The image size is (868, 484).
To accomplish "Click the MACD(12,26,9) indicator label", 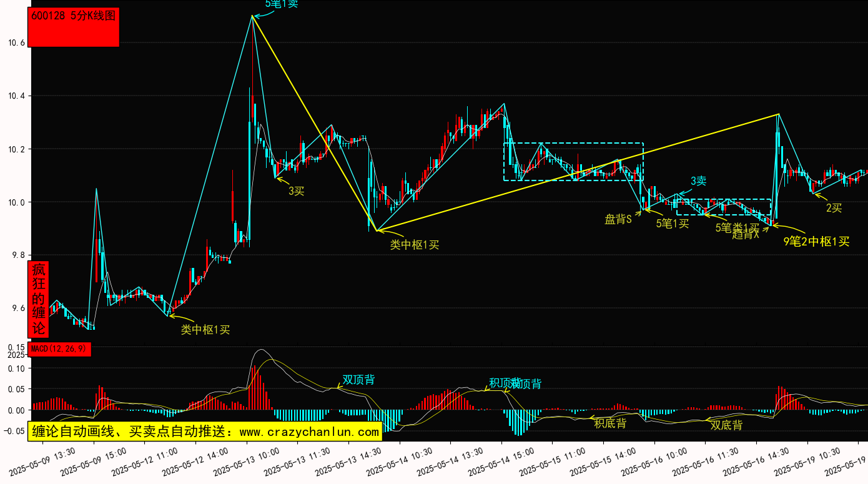I will [x=59, y=348].
